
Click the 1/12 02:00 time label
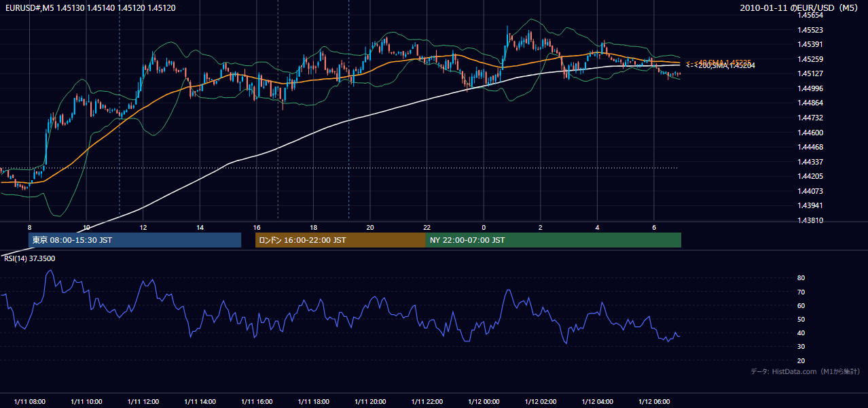(540, 402)
